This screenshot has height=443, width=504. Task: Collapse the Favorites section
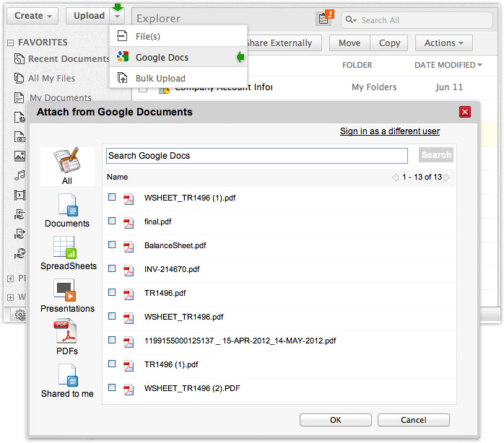click(11, 43)
